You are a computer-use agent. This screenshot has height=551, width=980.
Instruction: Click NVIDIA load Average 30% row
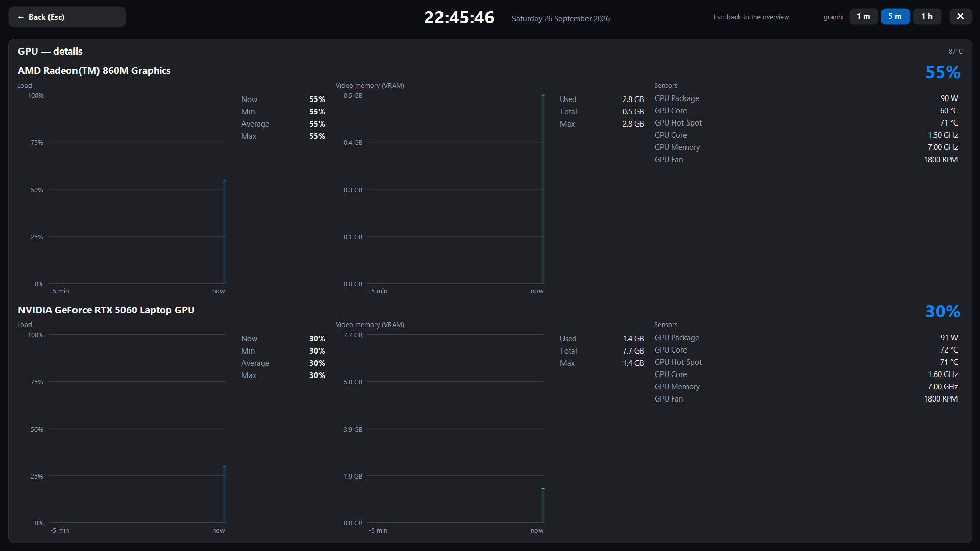point(283,363)
